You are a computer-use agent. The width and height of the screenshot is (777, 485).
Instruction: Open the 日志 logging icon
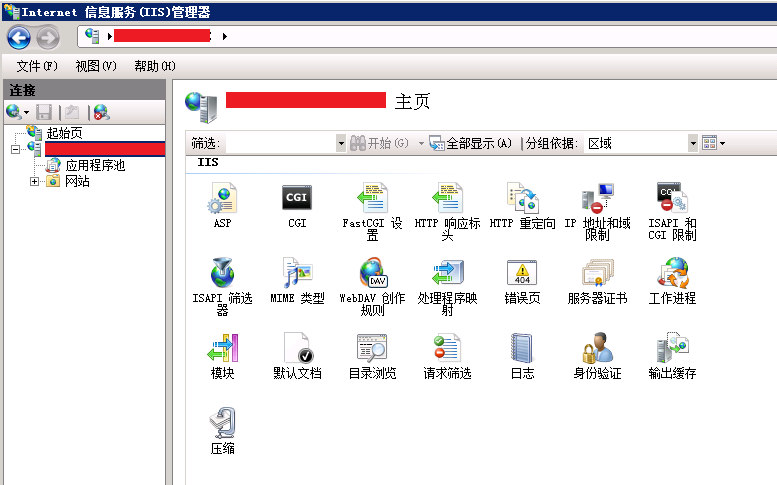(x=522, y=349)
